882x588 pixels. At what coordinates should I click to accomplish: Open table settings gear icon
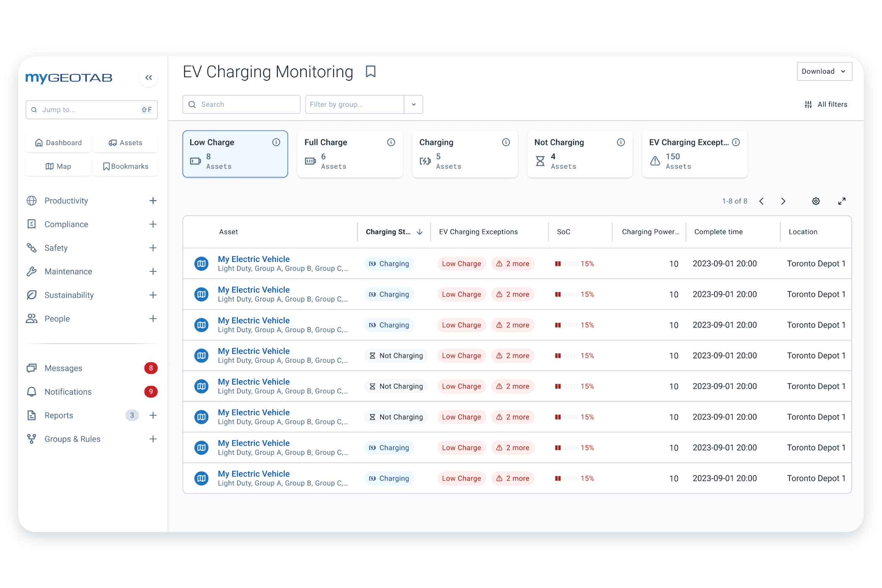[x=816, y=201]
